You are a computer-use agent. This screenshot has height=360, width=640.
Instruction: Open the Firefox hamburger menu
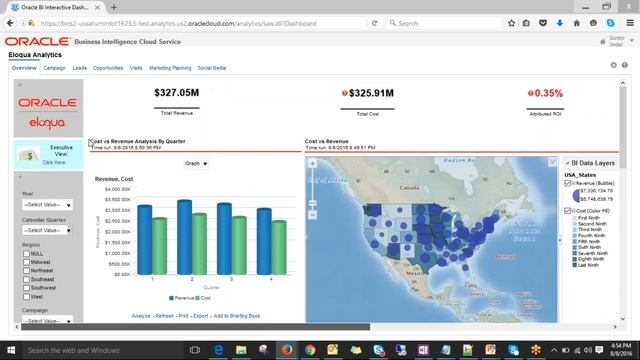(x=630, y=23)
